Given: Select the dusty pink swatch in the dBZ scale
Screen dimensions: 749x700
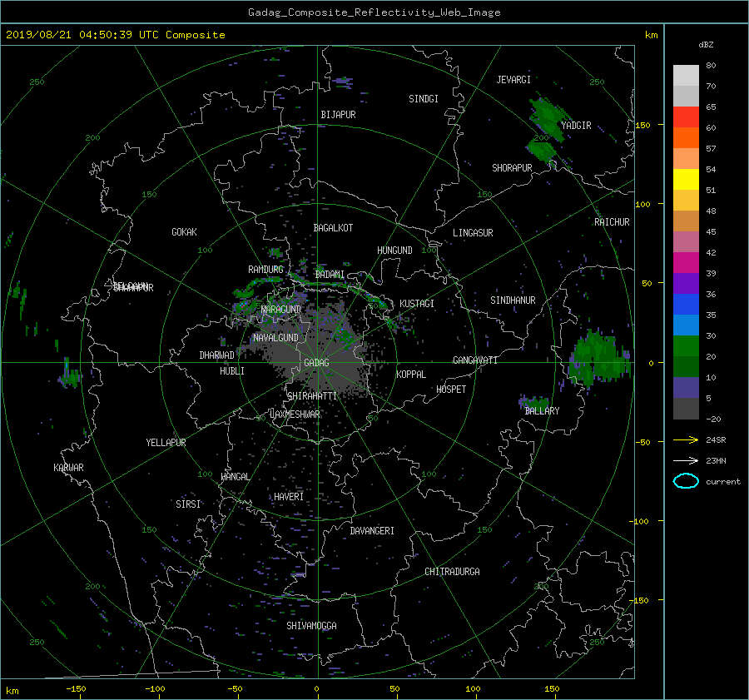Looking at the screenshot, I should (x=686, y=241).
